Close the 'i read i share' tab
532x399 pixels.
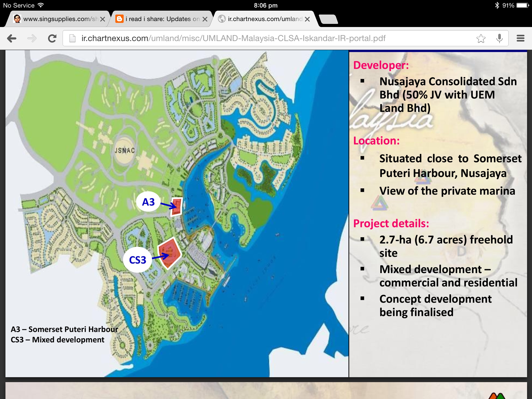pyautogui.click(x=205, y=19)
